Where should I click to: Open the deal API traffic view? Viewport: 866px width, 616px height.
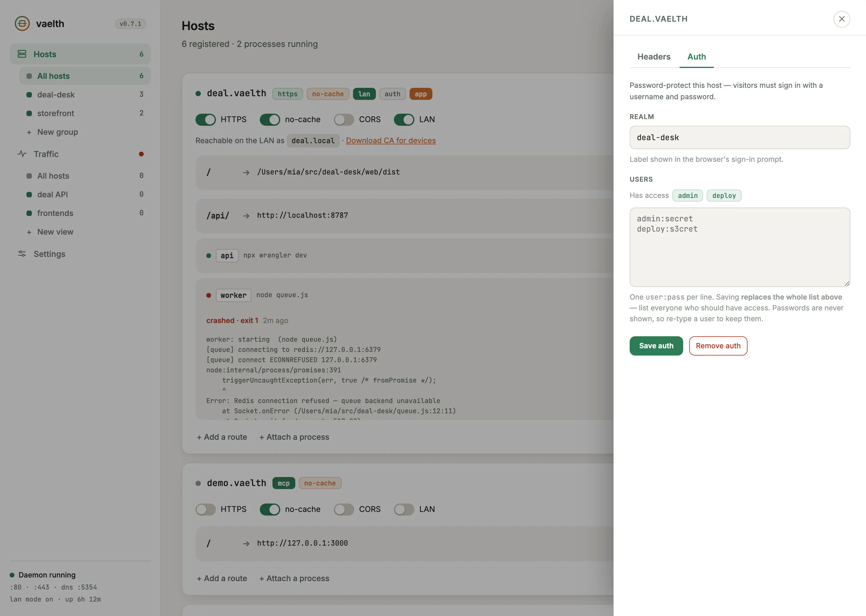coord(85,194)
